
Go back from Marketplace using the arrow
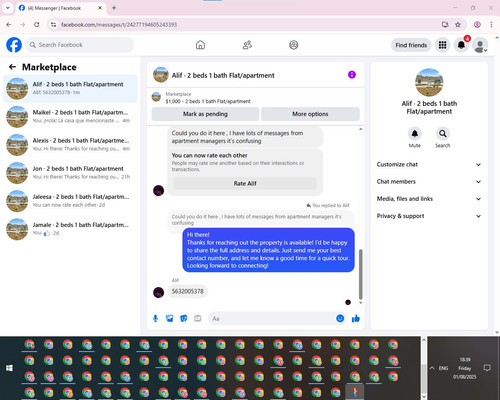point(12,67)
